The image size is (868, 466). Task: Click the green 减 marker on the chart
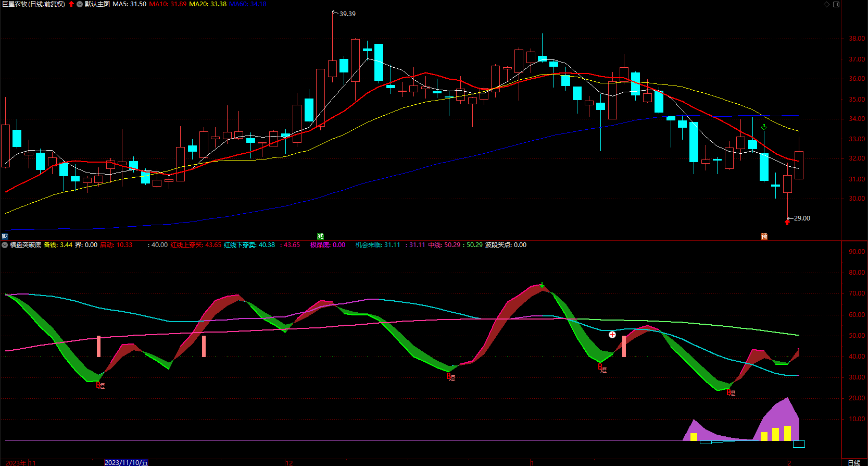[x=320, y=237]
